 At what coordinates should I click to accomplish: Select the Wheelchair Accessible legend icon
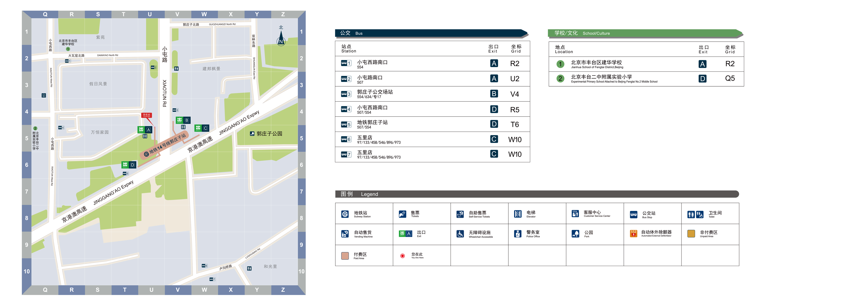click(460, 234)
